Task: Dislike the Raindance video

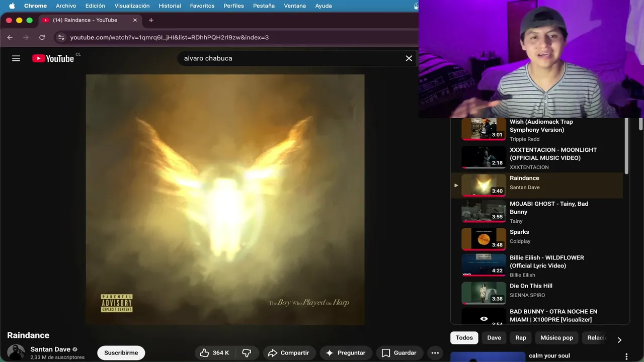Action: [247, 353]
